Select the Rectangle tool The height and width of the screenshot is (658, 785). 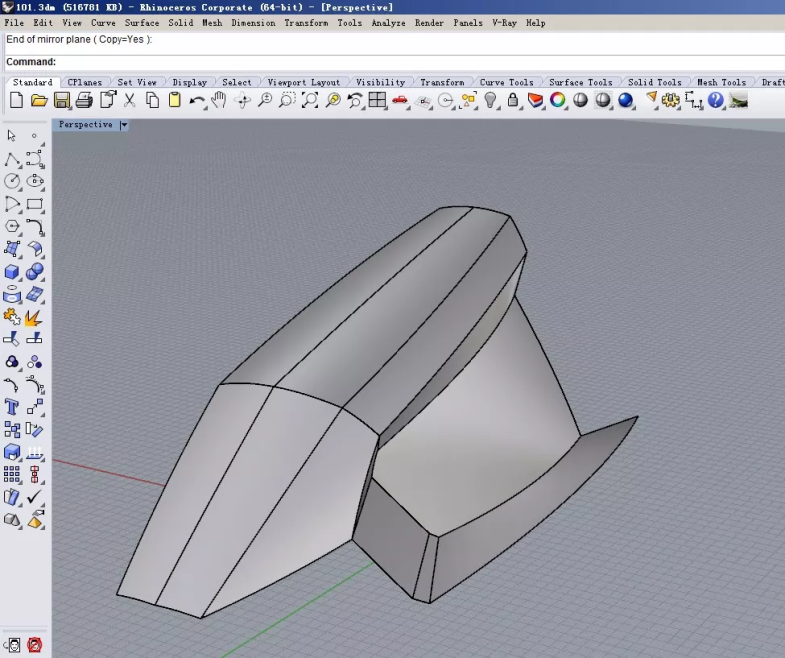(x=35, y=204)
